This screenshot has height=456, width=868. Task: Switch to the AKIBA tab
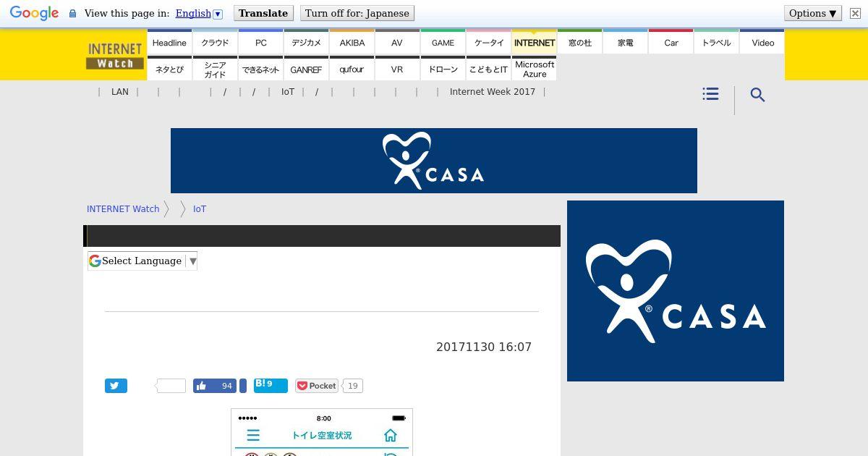(352, 43)
